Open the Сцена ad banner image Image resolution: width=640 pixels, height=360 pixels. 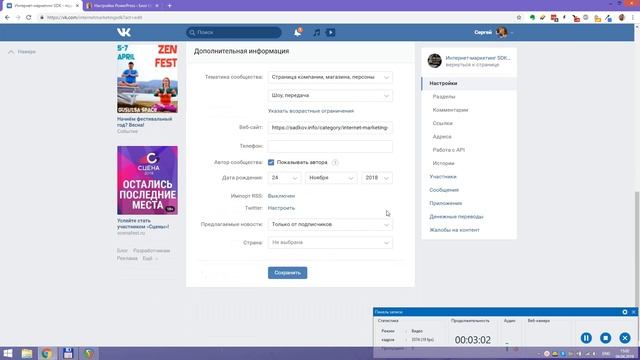pos(147,180)
